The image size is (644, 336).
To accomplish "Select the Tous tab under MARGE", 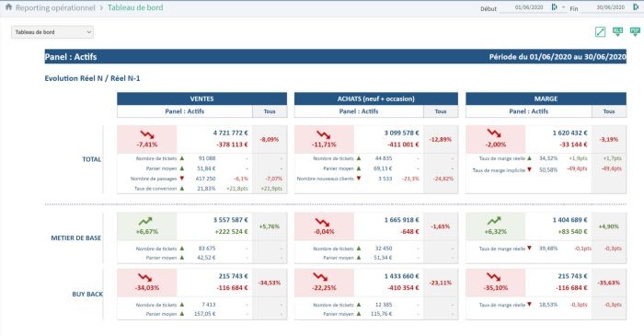I will point(609,111).
